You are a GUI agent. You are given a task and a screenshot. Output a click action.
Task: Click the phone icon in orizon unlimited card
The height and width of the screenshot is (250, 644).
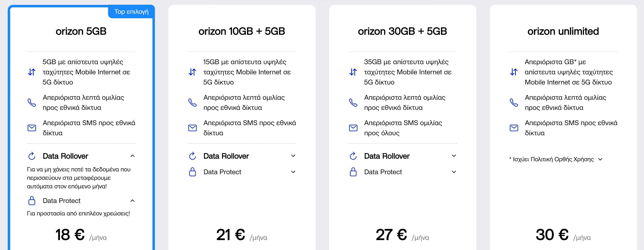click(x=514, y=102)
